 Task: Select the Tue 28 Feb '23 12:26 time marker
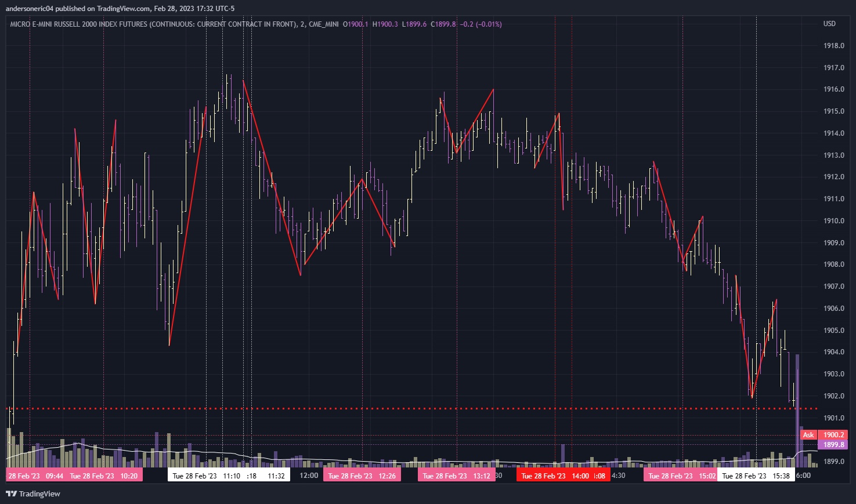click(362, 476)
